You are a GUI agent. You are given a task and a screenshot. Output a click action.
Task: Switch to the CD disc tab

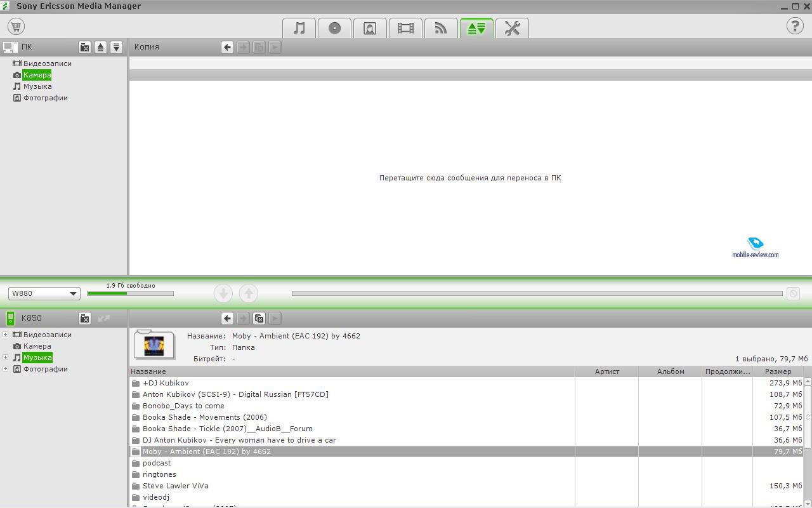(334, 29)
